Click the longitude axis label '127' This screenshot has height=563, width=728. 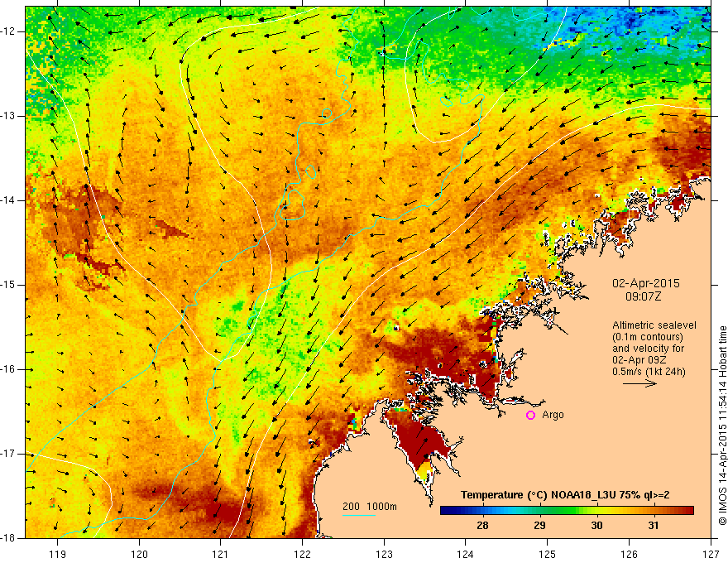[x=711, y=555]
